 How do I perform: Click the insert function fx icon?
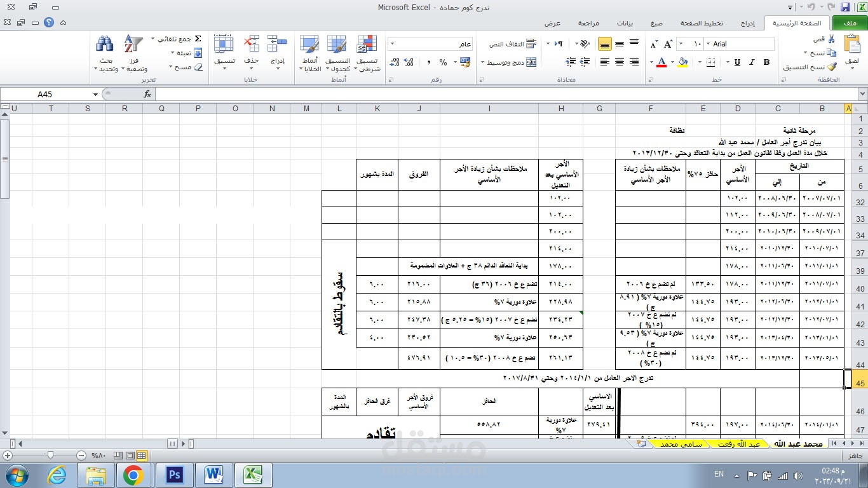point(147,94)
